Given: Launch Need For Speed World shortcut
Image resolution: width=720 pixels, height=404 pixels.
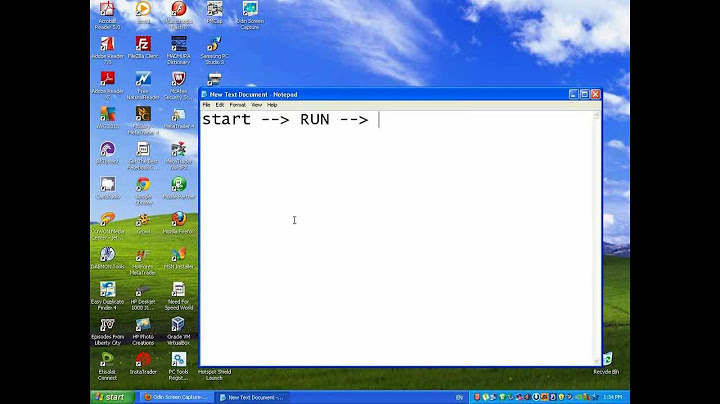Looking at the screenshot, I should (x=179, y=296).
